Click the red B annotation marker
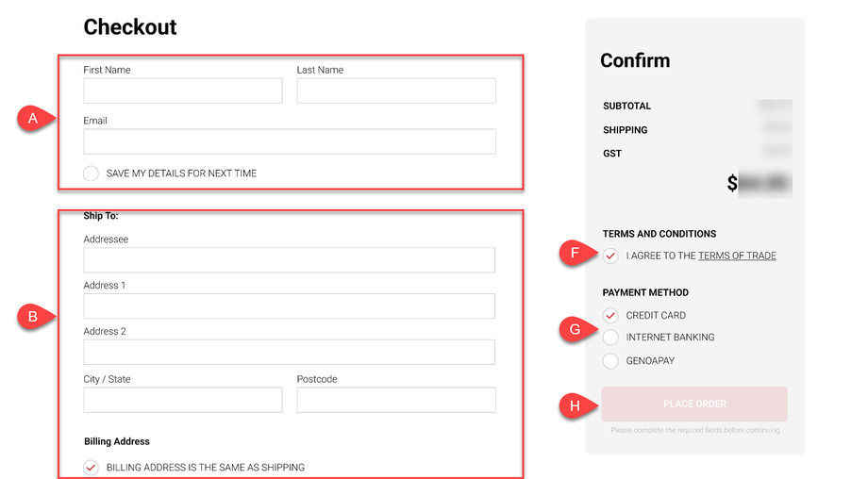Screen dimensions: 868x479 [x=32, y=317]
